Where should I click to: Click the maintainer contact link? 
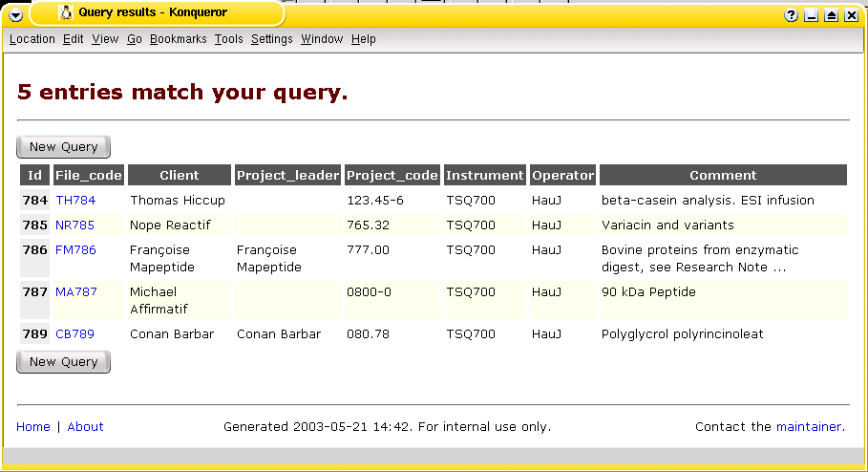[809, 426]
